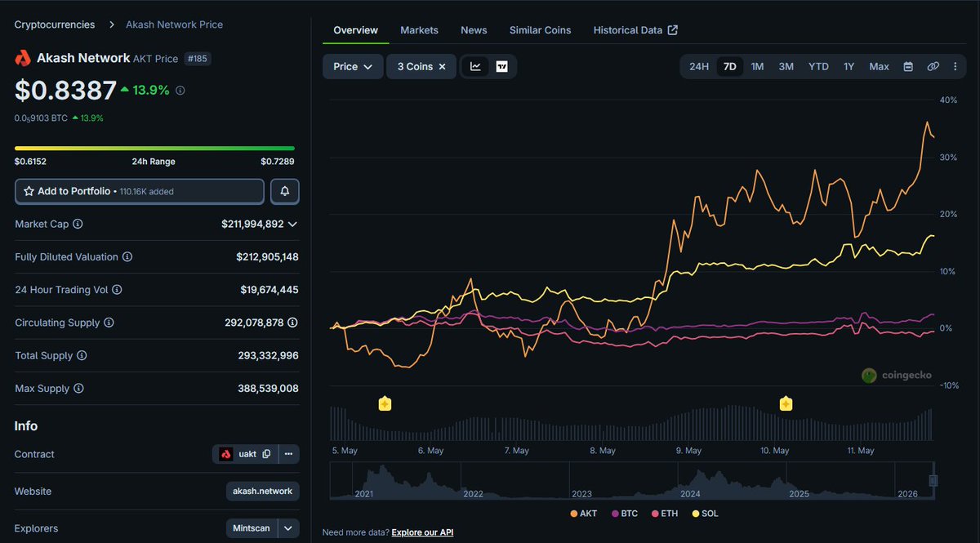980x543 pixels.
Task: Open the calendar date range picker
Action: [908, 66]
